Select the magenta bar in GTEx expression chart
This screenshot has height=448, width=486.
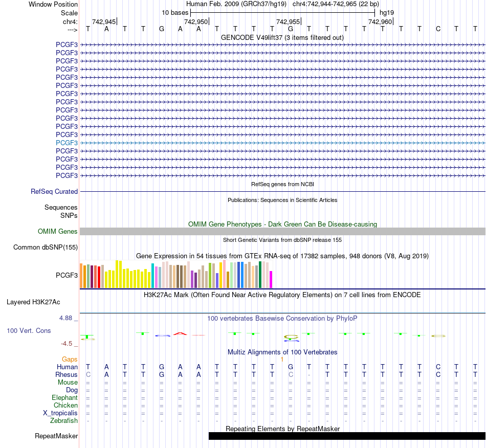pyautogui.click(x=271, y=279)
